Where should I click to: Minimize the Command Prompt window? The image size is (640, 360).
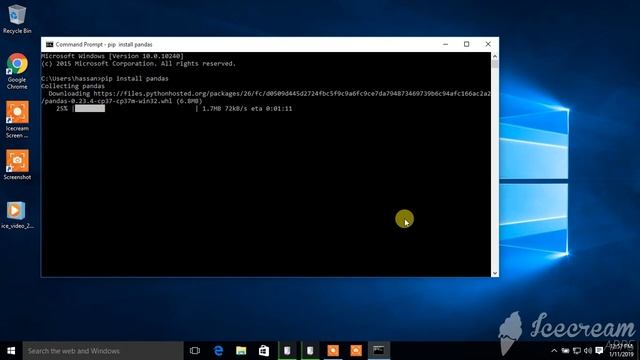coord(445,44)
